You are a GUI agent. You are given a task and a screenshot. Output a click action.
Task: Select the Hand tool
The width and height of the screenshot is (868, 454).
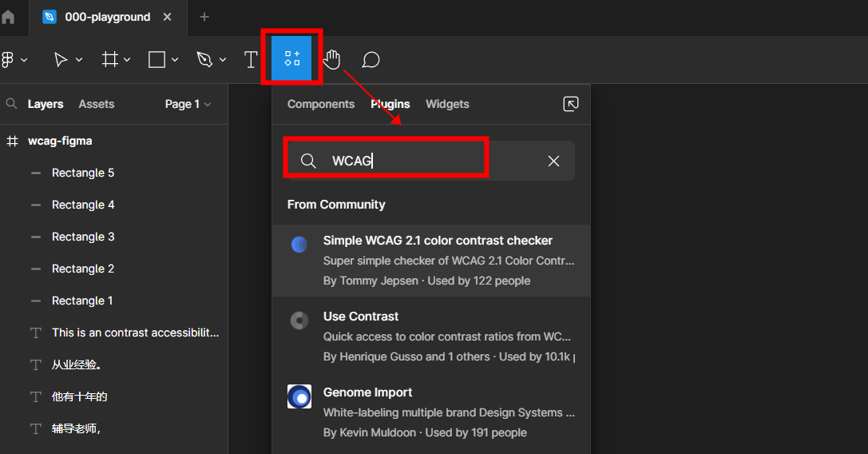pyautogui.click(x=331, y=60)
